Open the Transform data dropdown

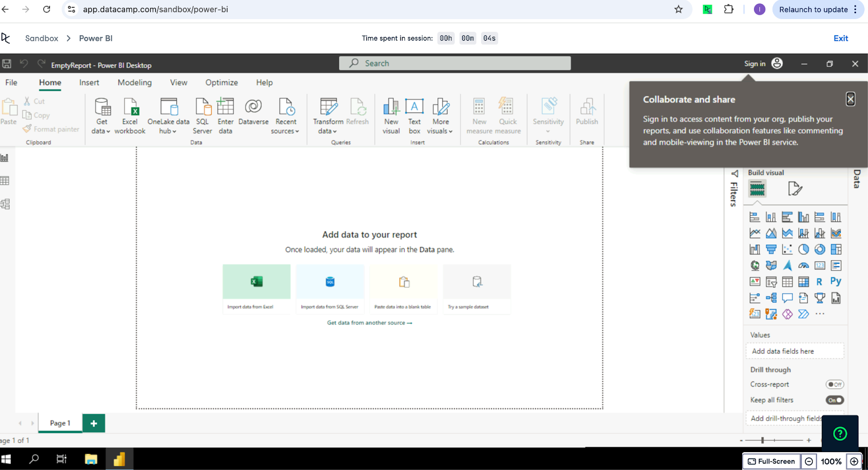pyautogui.click(x=328, y=116)
